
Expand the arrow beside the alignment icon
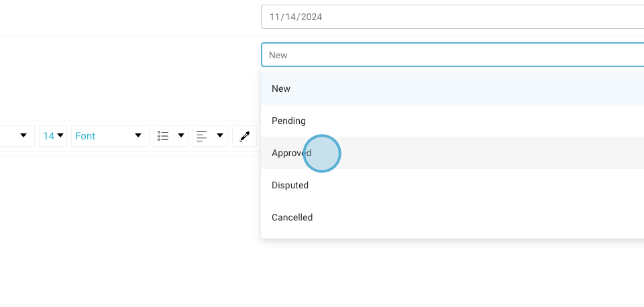[219, 136]
